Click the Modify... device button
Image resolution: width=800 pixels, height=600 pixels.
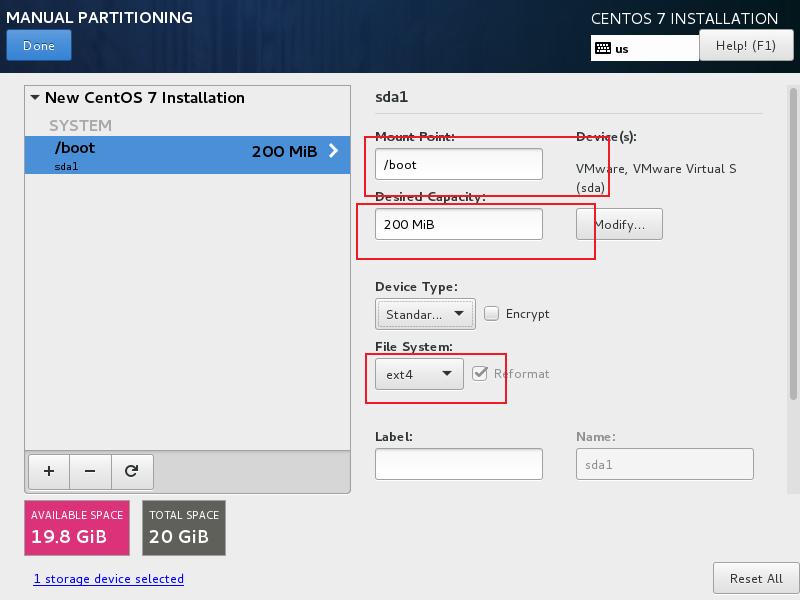pos(619,225)
